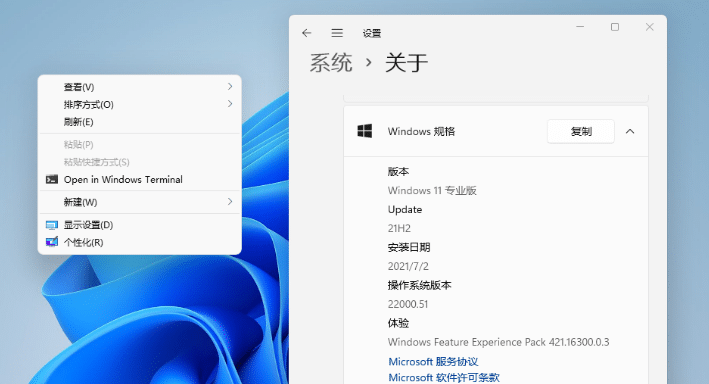Screen dimensions: 709x384
Task: Select 个性化(R) menu entry
Action: 140,242
